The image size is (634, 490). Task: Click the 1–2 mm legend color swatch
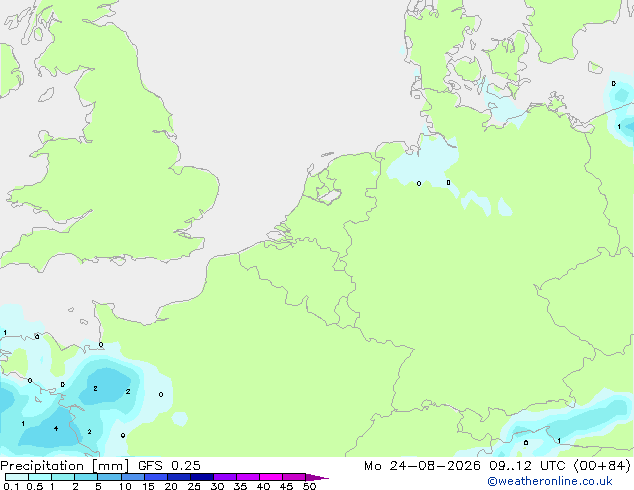click(63, 477)
